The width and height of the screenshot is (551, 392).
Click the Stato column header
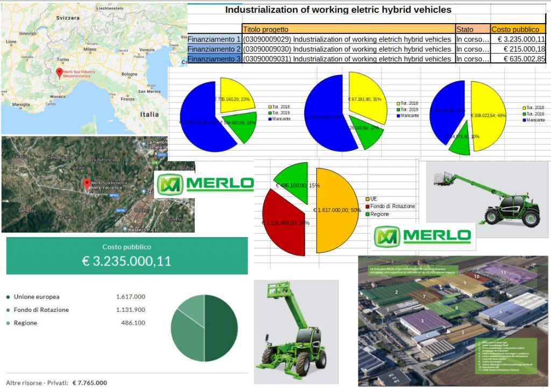(x=472, y=29)
